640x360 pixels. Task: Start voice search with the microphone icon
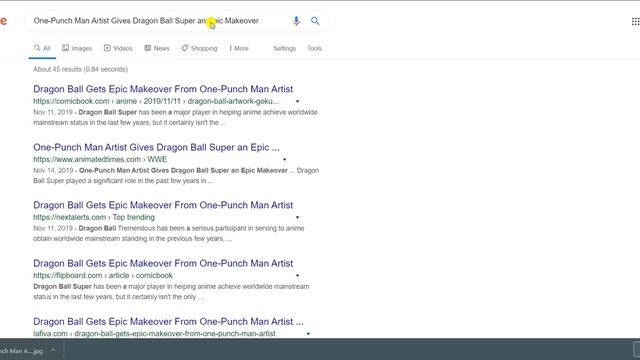tap(296, 21)
